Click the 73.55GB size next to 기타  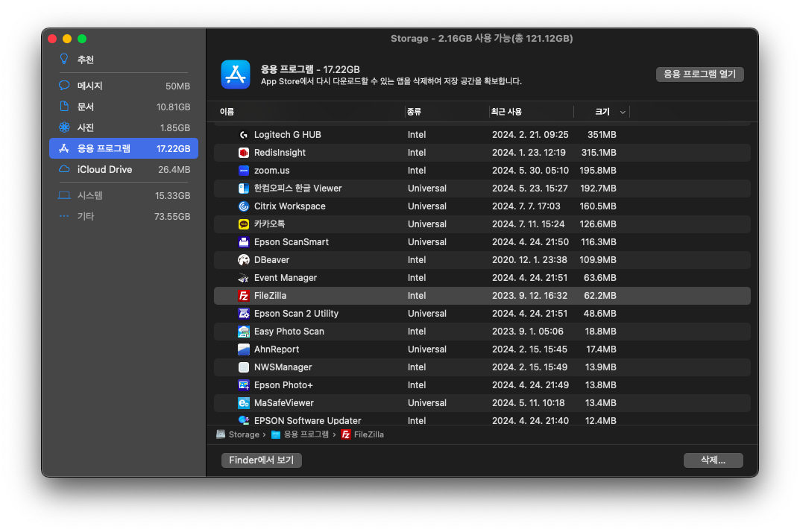pos(172,216)
